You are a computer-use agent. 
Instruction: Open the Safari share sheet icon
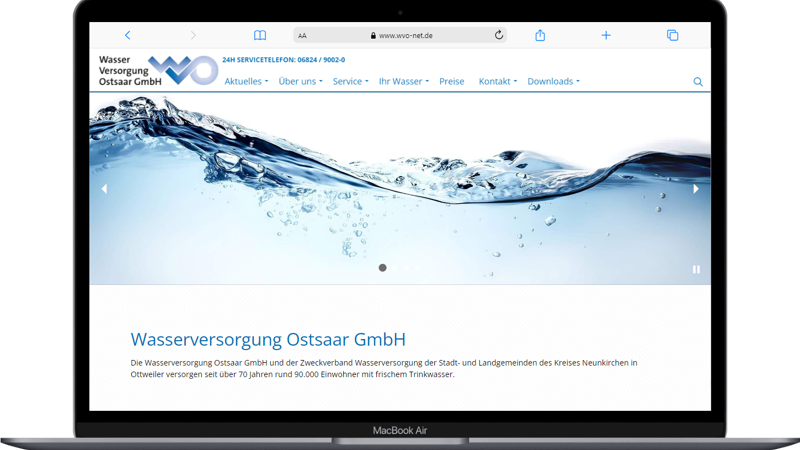point(540,35)
